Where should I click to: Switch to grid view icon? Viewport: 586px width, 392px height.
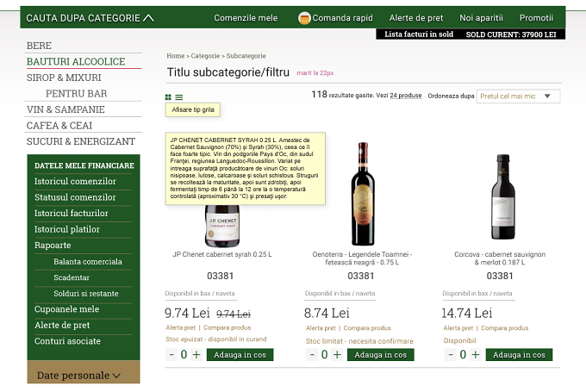(x=168, y=97)
